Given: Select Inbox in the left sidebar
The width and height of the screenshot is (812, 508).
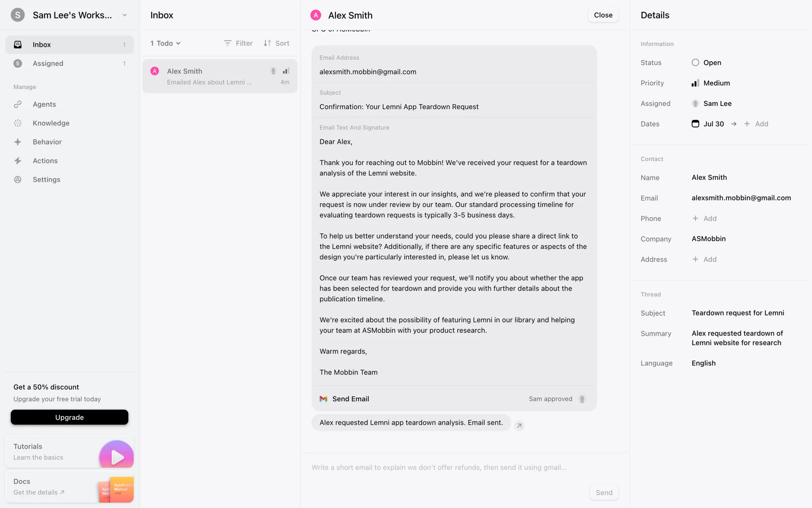Looking at the screenshot, I should [41, 44].
